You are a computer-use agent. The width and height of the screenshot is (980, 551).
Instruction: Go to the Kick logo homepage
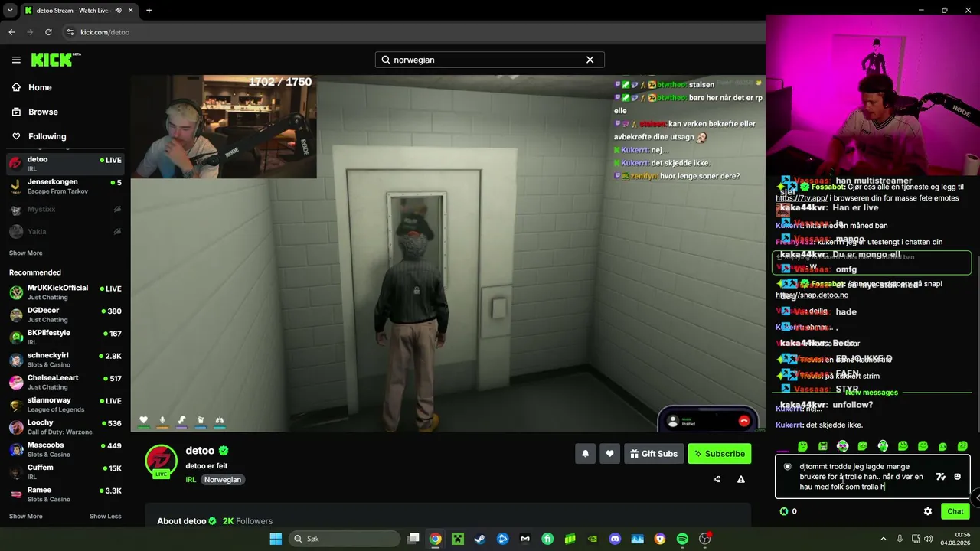tap(56, 60)
